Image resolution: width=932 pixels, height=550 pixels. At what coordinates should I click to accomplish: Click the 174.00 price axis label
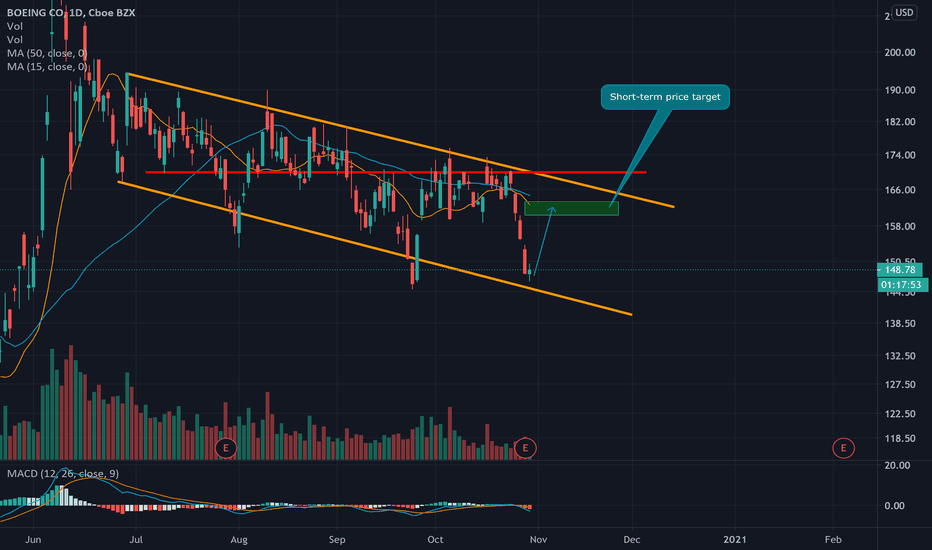tap(900, 155)
